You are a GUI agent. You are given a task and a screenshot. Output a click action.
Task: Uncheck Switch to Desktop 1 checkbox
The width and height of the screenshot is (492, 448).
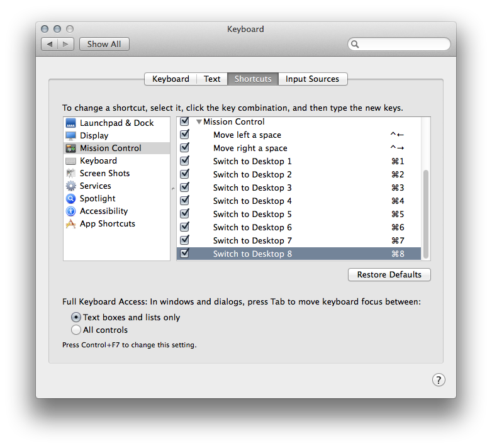click(x=184, y=160)
